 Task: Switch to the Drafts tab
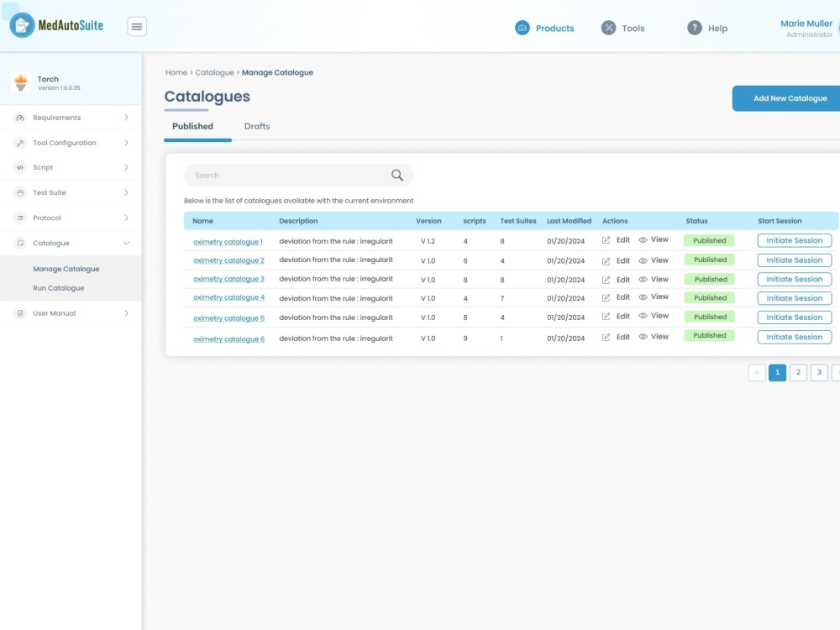coord(257,127)
